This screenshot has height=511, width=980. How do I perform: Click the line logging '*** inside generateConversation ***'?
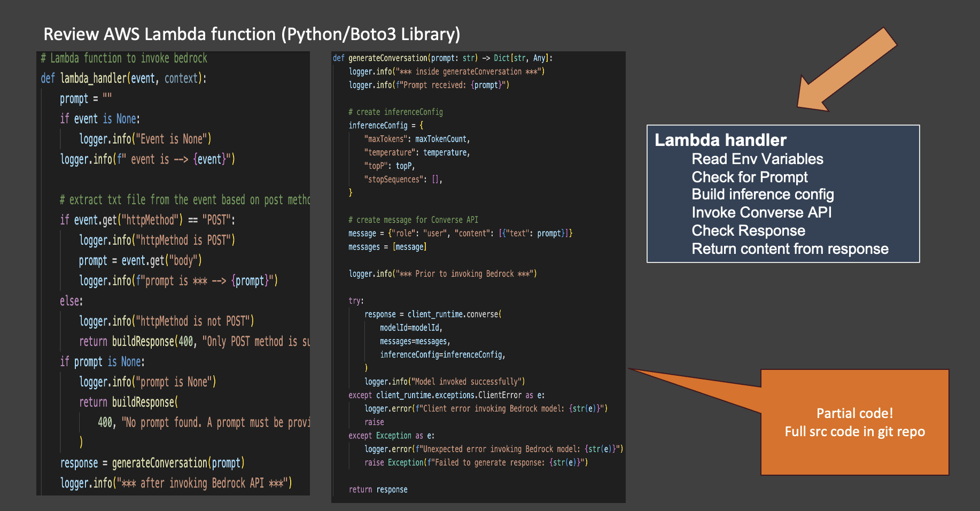pyautogui.click(x=447, y=72)
